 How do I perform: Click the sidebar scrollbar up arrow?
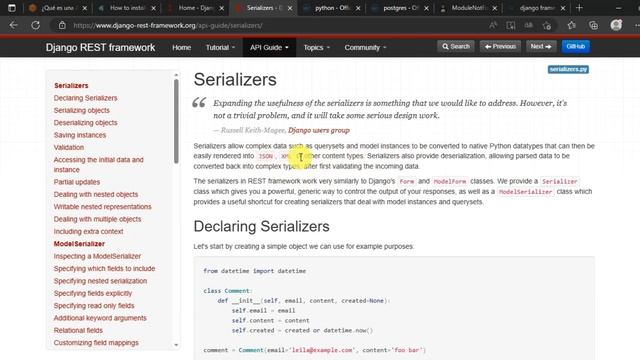click(x=176, y=75)
